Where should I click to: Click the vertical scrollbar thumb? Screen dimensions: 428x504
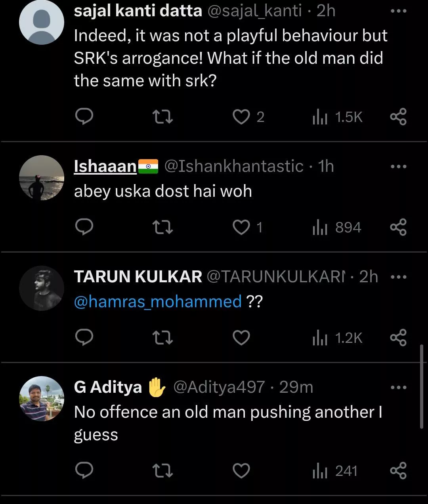(421, 386)
